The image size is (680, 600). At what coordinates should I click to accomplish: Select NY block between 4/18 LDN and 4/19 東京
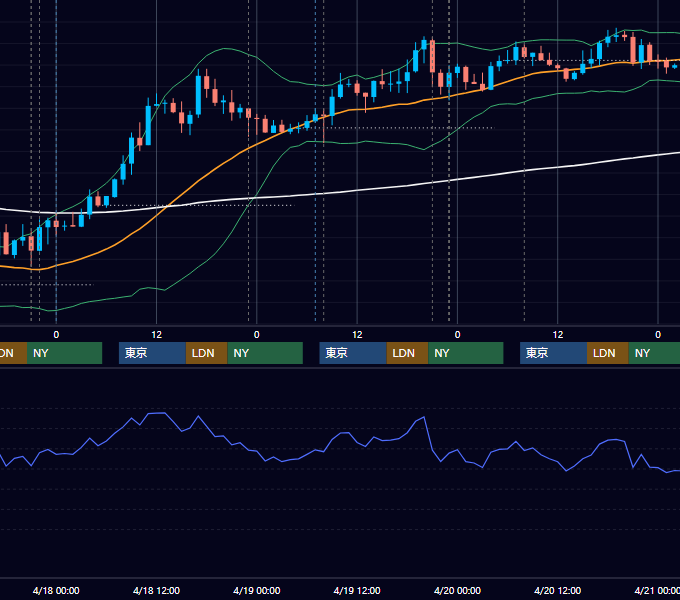[265, 353]
